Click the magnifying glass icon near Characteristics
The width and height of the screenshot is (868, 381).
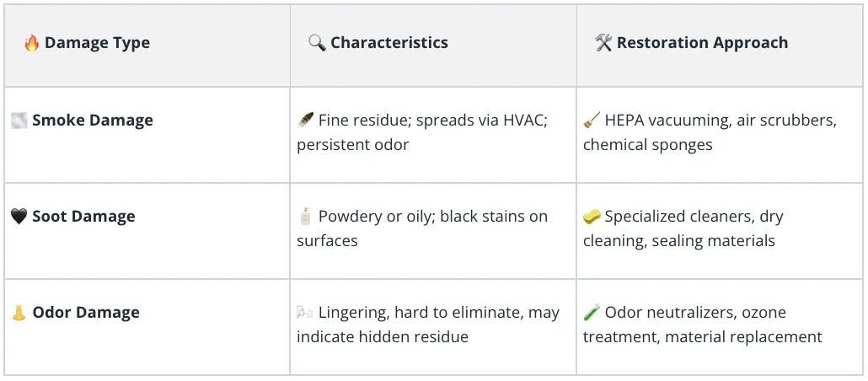(x=317, y=43)
